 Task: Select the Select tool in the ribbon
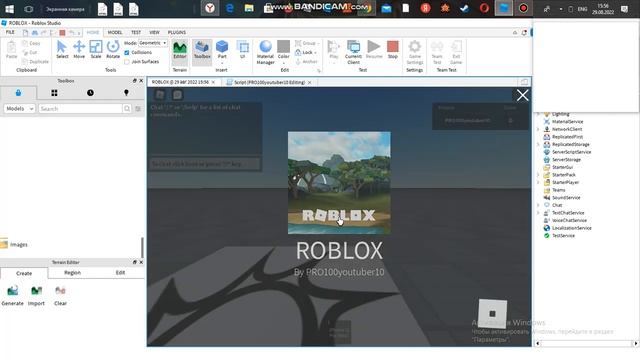coord(62,50)
